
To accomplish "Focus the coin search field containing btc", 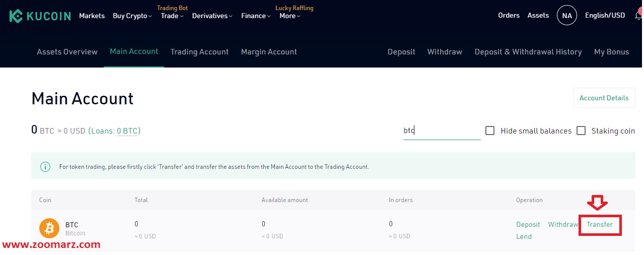I will [x=442, y=131].
